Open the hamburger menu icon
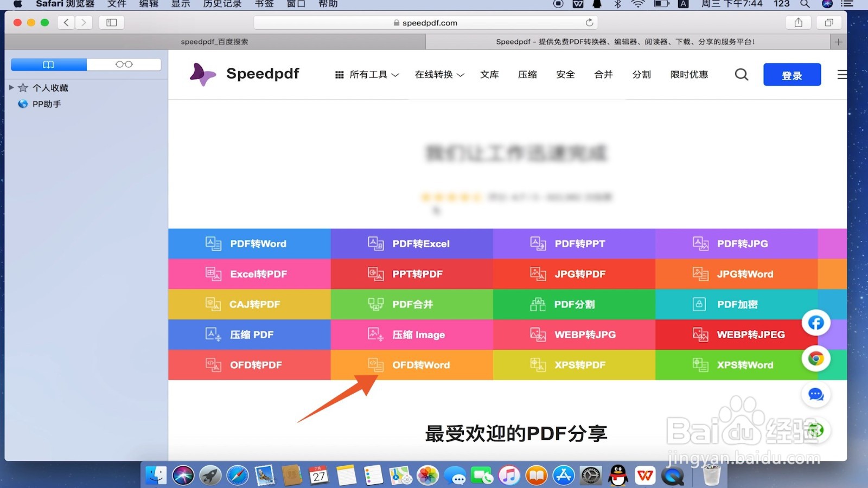This screenshot has height=488, width=868. tap(842, 75)
